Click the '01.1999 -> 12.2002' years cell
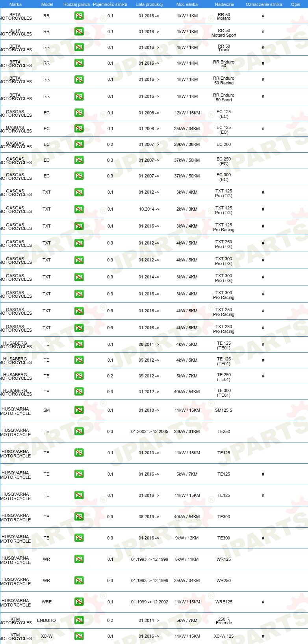The width and height of the screenshot is (308, 644). [150, 602]
